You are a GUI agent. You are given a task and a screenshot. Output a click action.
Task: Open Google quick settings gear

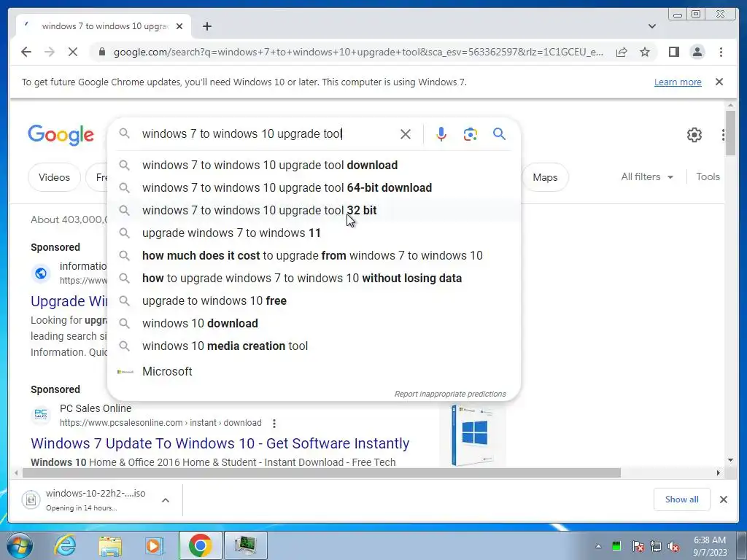coord(694,135)
